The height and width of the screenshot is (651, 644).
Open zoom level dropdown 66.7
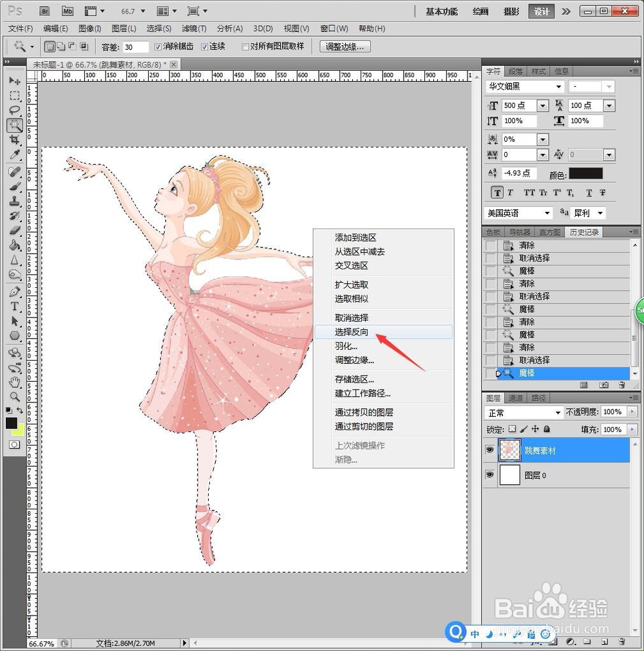[x=143, y=11]
